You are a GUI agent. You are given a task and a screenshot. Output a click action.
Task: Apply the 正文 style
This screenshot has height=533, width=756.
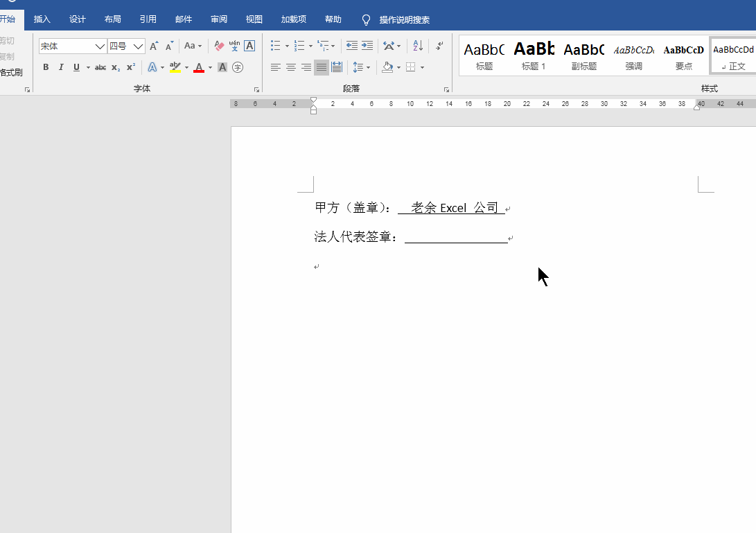733,55
